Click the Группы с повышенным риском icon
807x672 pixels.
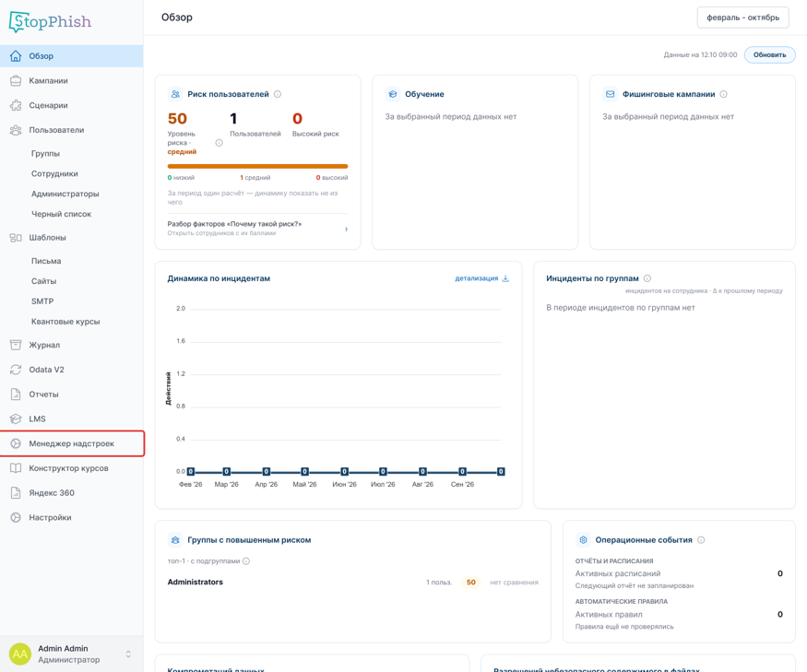(175, 540)
